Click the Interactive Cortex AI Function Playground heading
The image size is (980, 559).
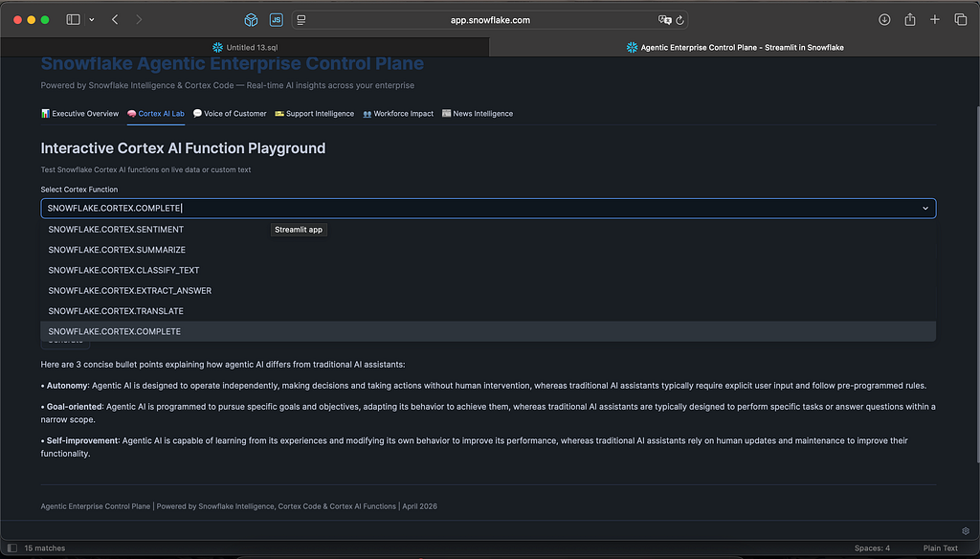tap(183, 148)
